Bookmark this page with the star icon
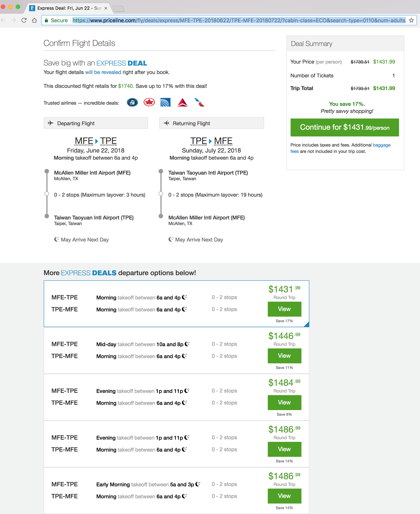Screen dimensions: 420x514 pyautogui.click(x=411, y=20)
